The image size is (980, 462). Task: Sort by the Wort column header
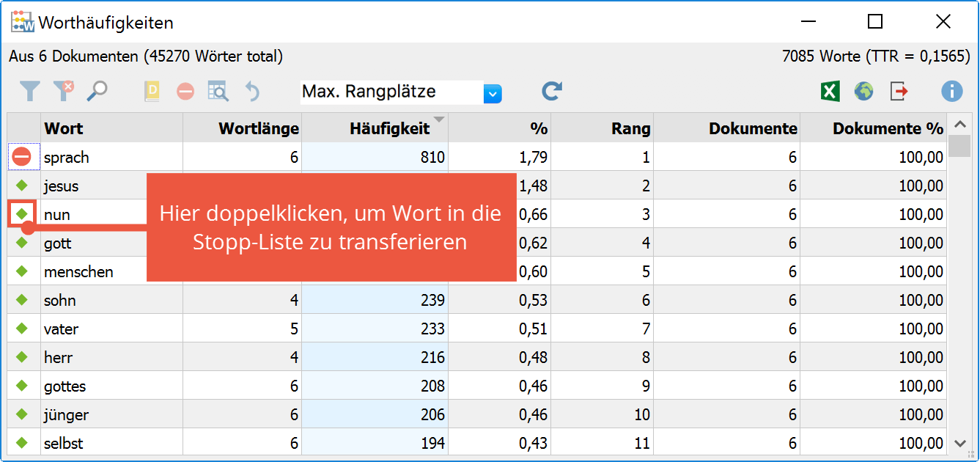111,128
